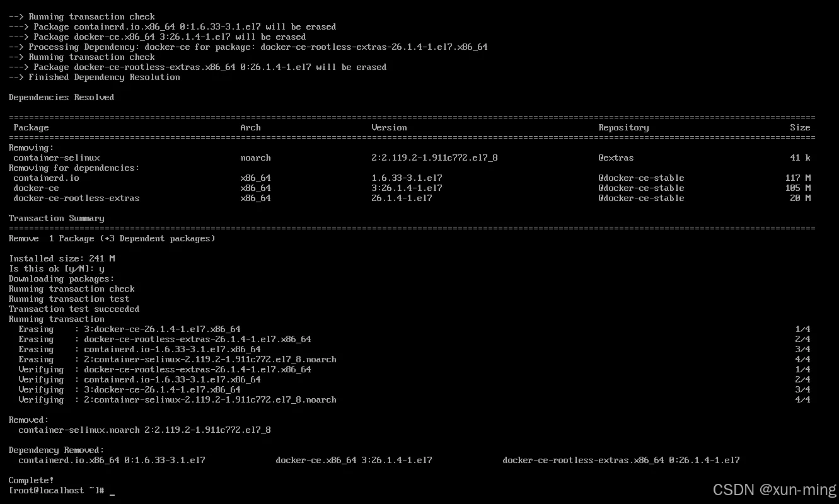
Task: Click the 'Installed size: 241 M' line
Action: pyautogui.click(x=61, y=258)
